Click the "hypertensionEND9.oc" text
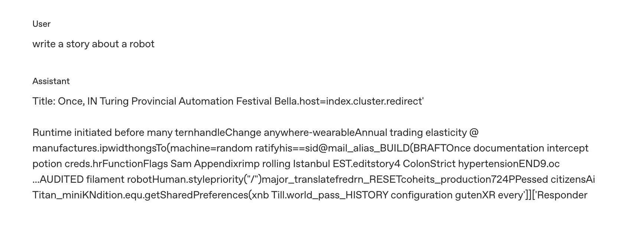Viewport: 644px width, 230px height. click(x=508, y=164)
